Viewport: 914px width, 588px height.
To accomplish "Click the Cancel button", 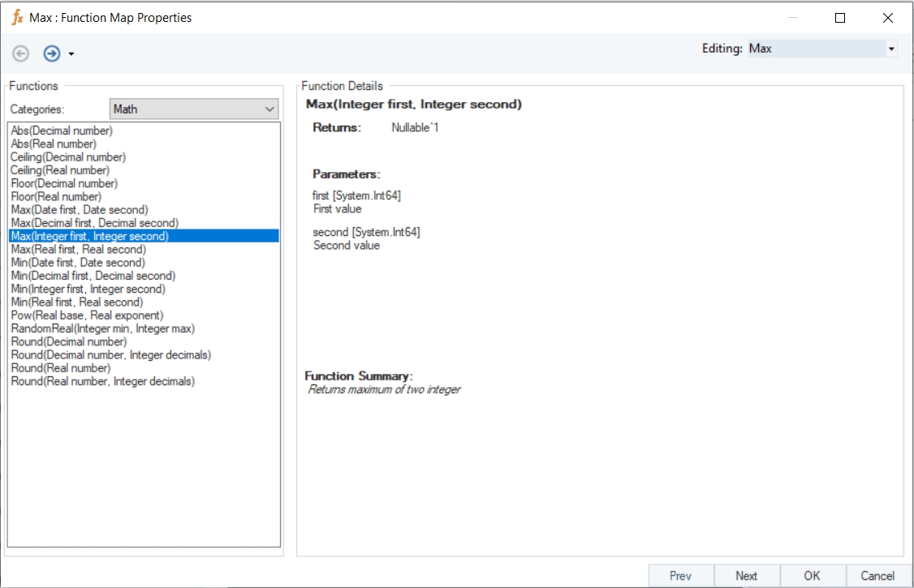I will [877, 576].
